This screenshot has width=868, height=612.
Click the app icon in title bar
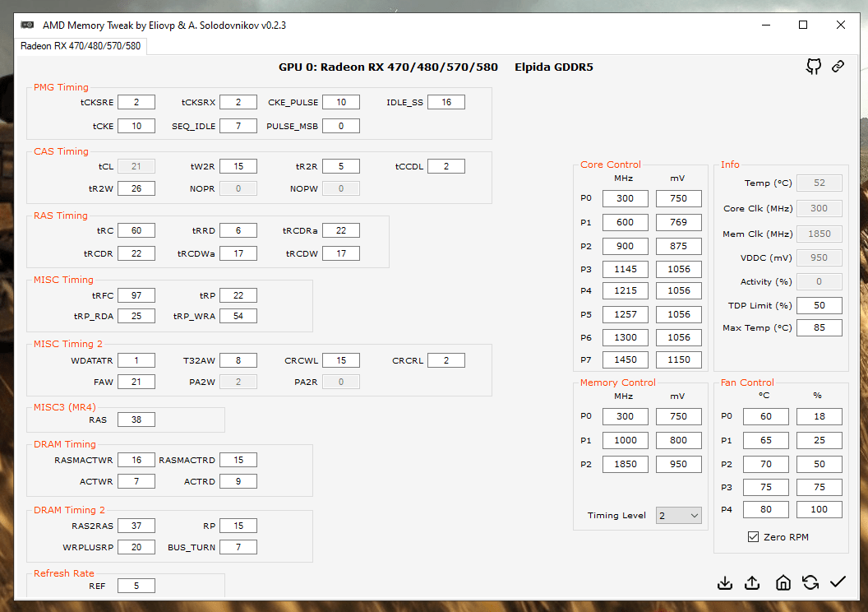(x=27, y=25)
